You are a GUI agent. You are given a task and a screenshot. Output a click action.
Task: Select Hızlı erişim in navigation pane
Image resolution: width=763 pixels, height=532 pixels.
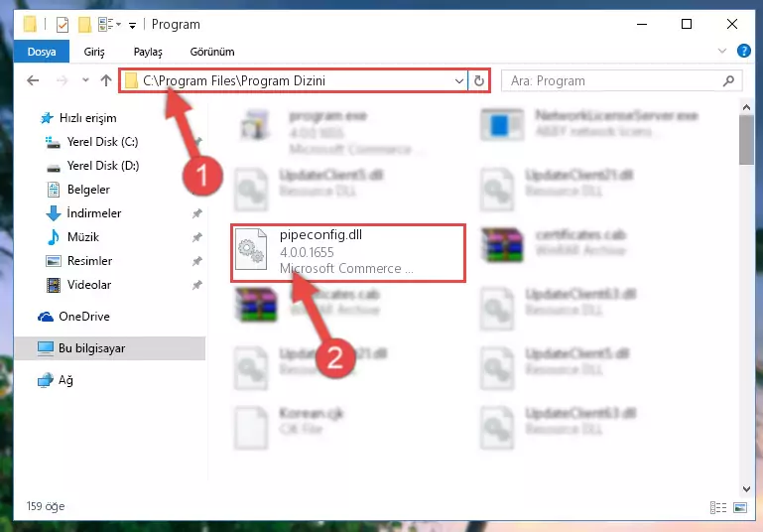[x=87, y=118]
